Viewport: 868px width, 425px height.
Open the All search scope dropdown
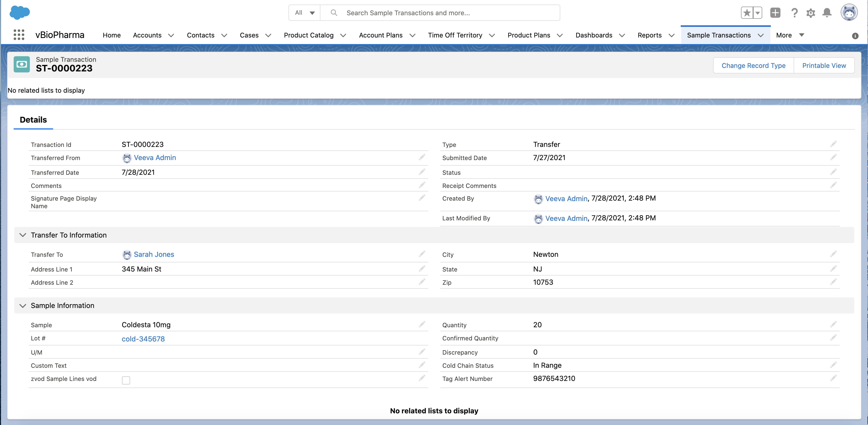(305, 13)
